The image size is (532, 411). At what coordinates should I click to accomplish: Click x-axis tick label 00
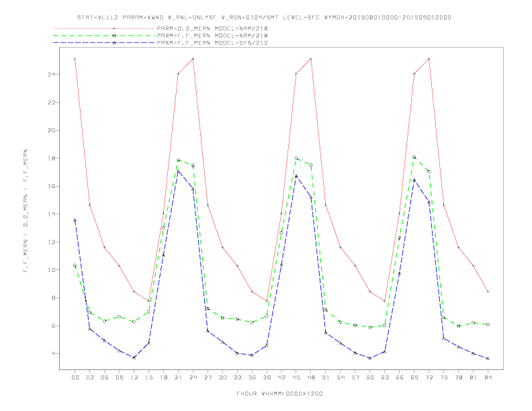(x=75, y=377)
